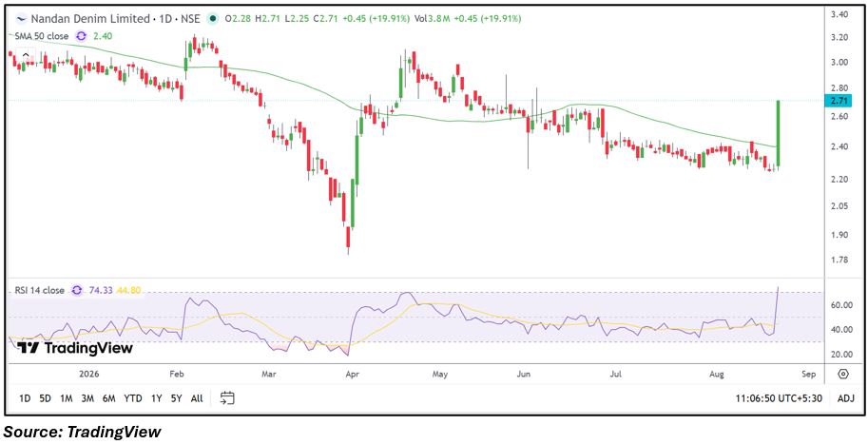
Task: Click the Jun date axis label
Action: (x=524, y=374)
